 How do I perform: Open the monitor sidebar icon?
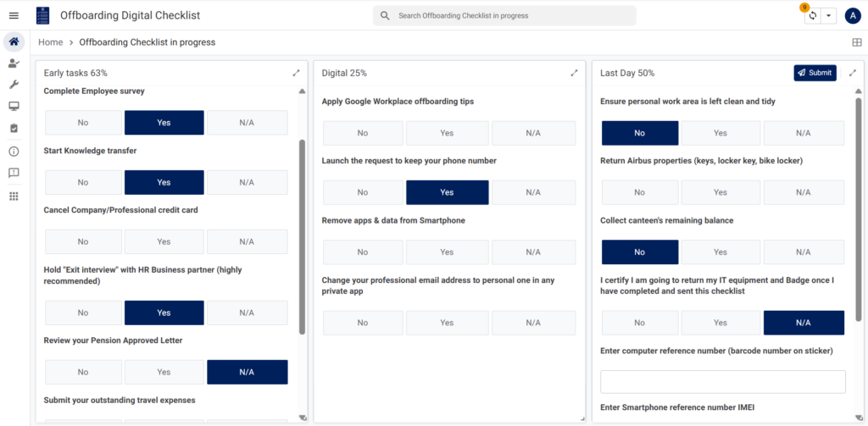tap(14, 106)
